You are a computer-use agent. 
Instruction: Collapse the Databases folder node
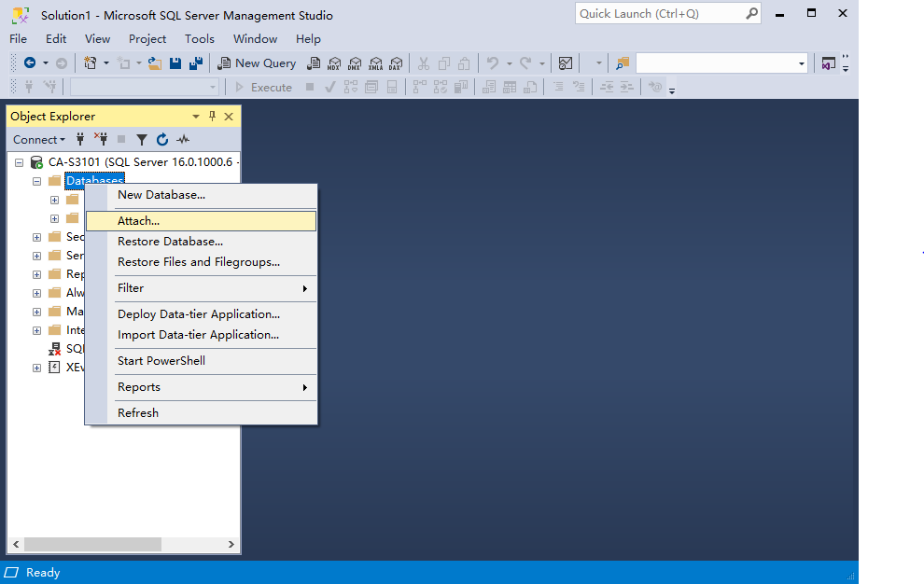(x=36, y=181)
